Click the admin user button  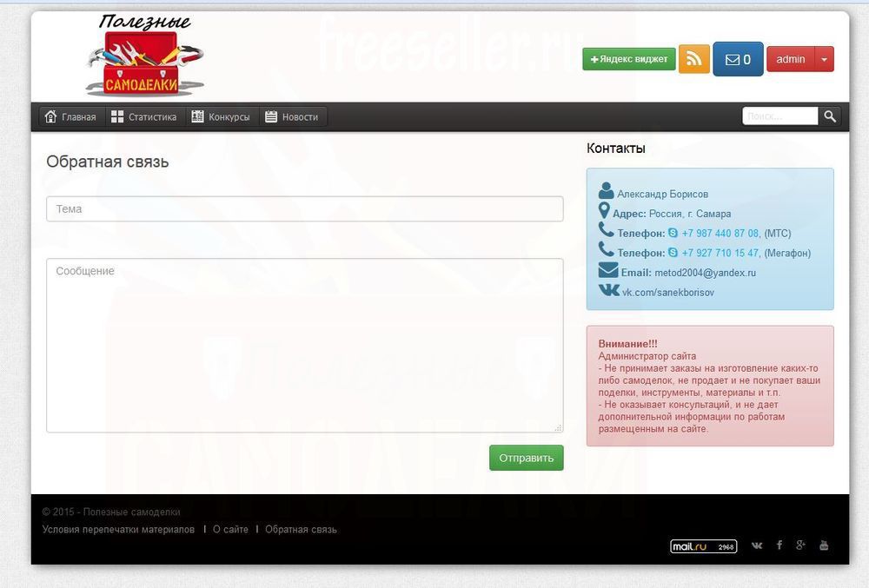click(x=790, y=59)
